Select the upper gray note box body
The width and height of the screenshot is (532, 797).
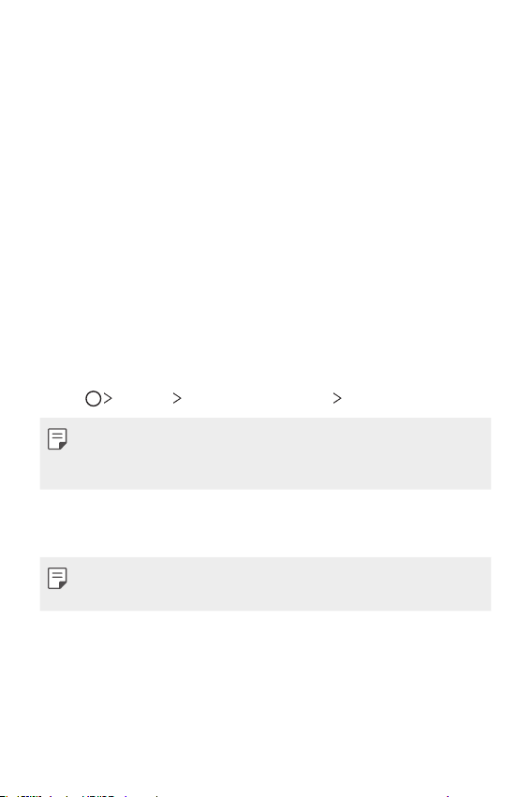point(265,453)
